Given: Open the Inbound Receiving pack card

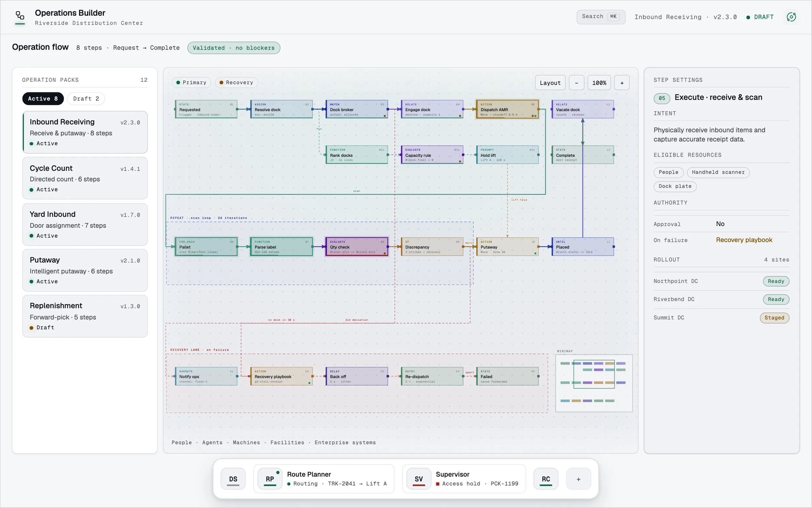Looking at the screenshot, I should [x=85, y=132].
